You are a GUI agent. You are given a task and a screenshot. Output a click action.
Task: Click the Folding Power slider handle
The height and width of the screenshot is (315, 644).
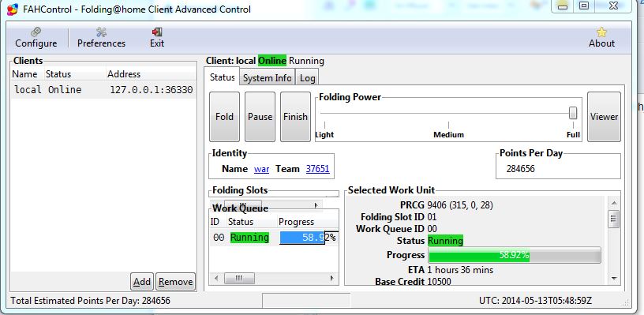(x=573, y=113)
